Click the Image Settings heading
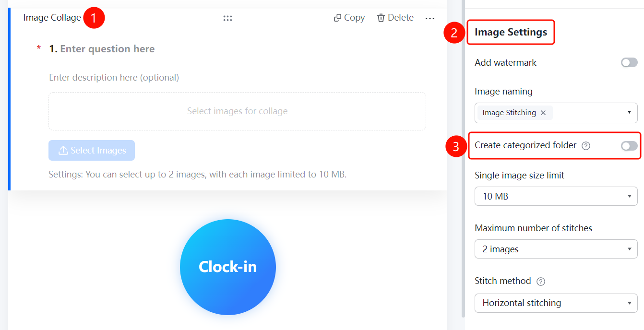 click(x=511, y=32)
